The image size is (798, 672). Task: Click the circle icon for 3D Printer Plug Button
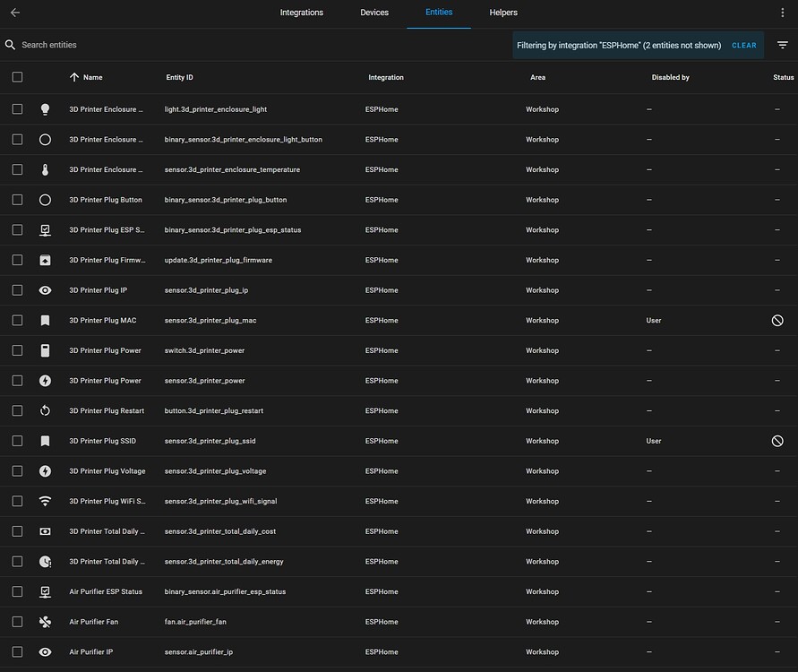click(x=46, y=200)
